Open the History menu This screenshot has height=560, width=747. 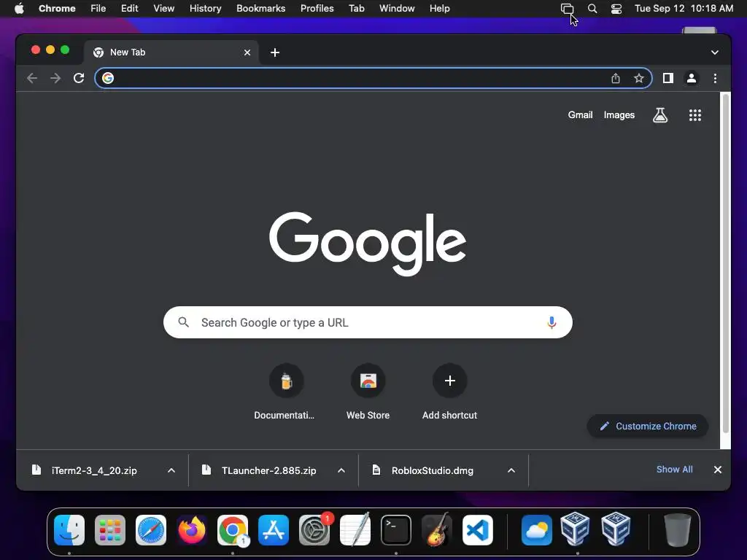pyautogui.click(x=205, y=9)
